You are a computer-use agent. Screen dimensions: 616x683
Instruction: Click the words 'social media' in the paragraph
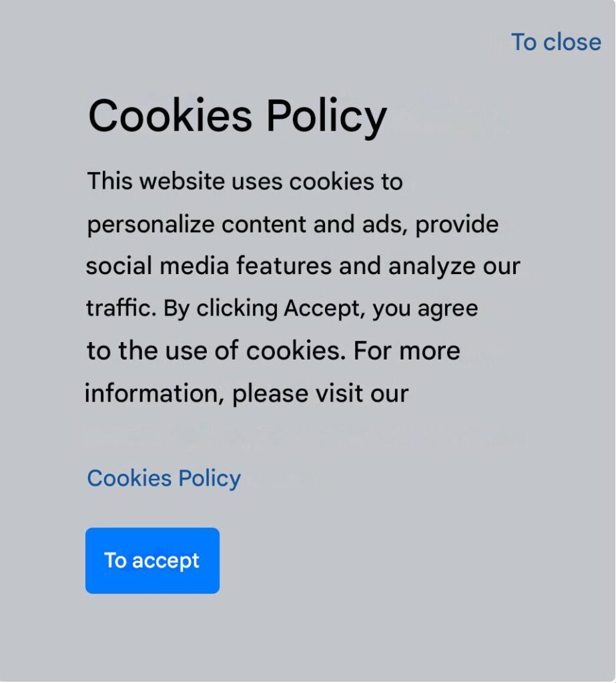pos(158,266)
